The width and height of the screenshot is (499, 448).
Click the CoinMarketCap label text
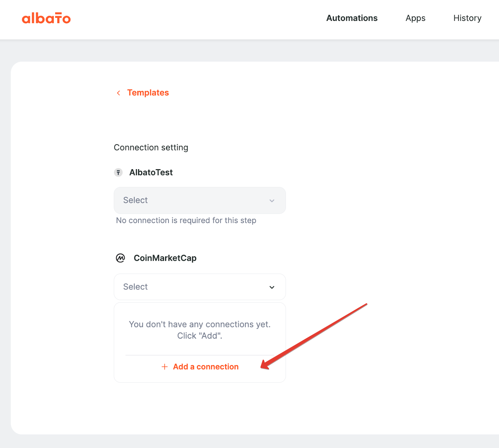point(165,258)
